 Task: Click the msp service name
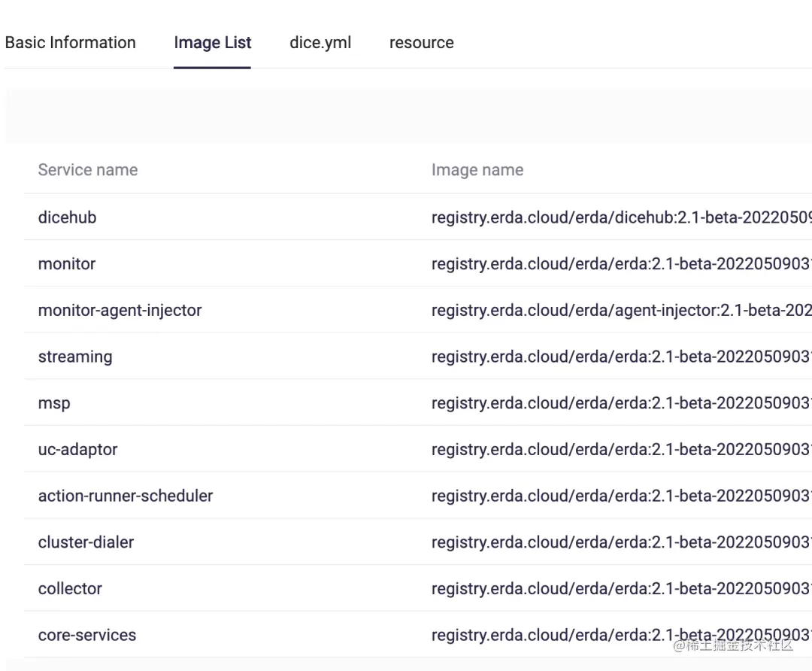click(x=54, y=403)
